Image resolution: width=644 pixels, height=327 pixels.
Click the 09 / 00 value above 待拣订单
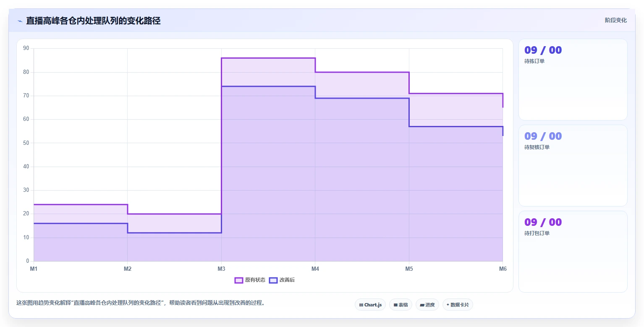click(543, 50)
